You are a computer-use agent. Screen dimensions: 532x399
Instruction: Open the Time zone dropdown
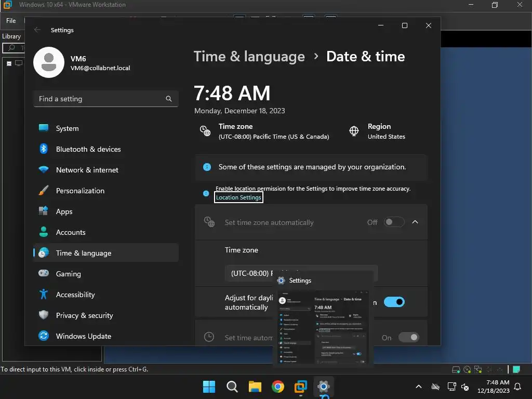(x=301, y=273)
